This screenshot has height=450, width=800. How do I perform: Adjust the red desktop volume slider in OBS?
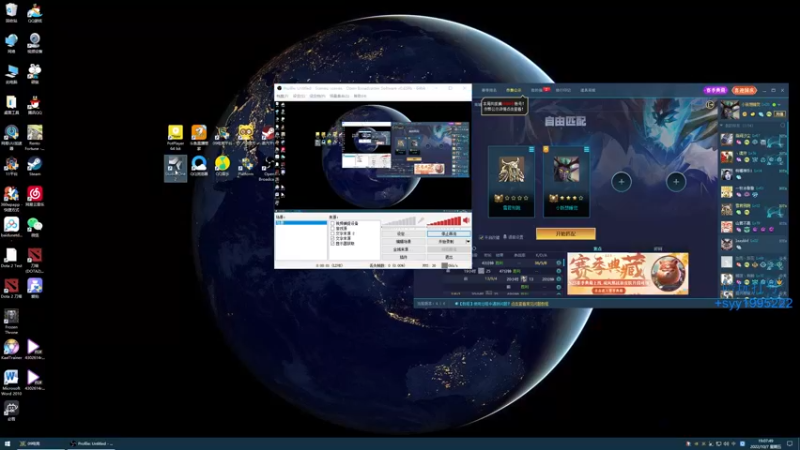[x=444, y=221]
